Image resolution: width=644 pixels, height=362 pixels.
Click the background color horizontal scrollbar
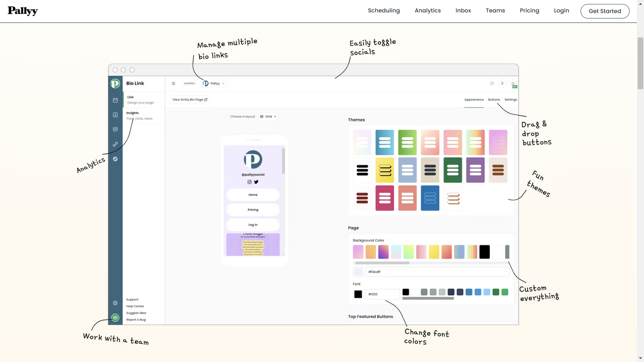pyautogui.click(x=382, y=263)
